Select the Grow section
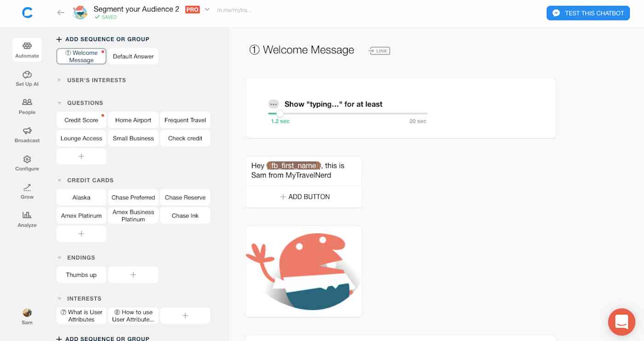 click(x=27, y=191)
